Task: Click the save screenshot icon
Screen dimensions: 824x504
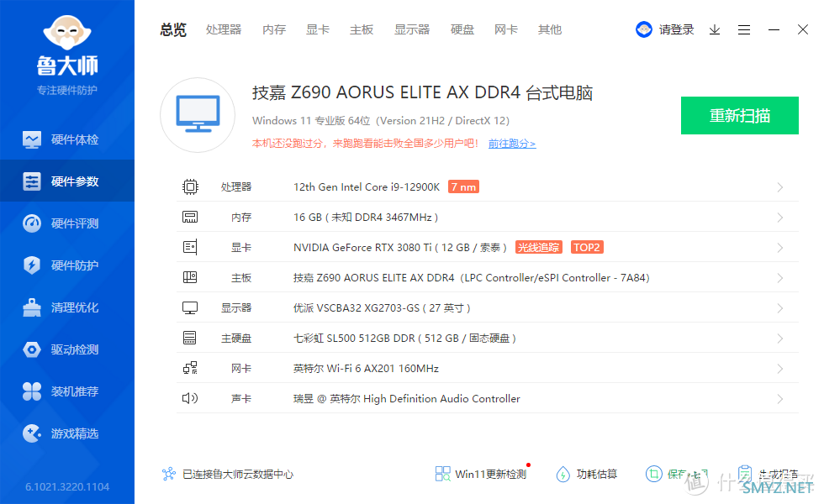Action: (654, 474)
